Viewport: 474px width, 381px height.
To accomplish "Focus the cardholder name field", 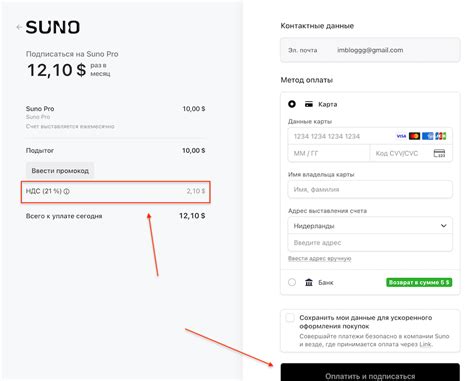I will (x=370, y=189).
